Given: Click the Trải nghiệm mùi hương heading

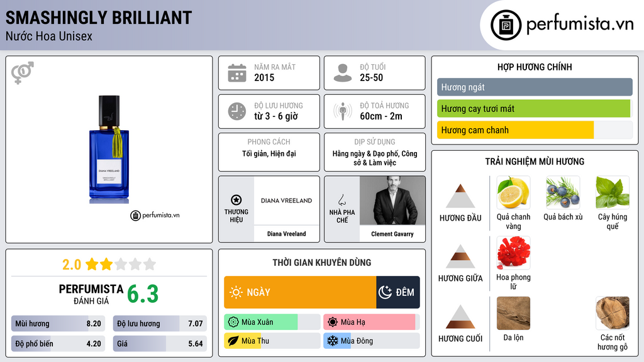Looking at the screenshot, I should click(535, 162).
